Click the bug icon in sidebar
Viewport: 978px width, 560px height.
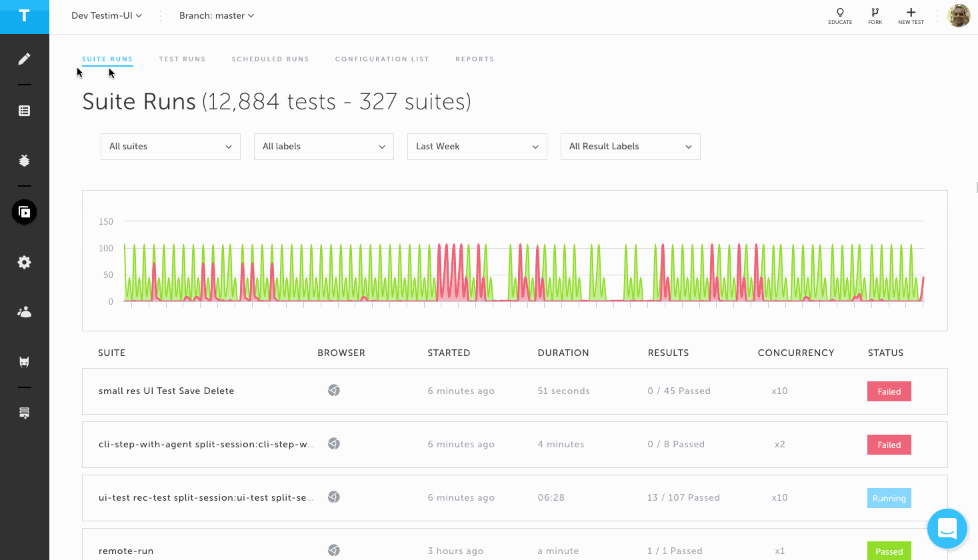coord(24,161)
